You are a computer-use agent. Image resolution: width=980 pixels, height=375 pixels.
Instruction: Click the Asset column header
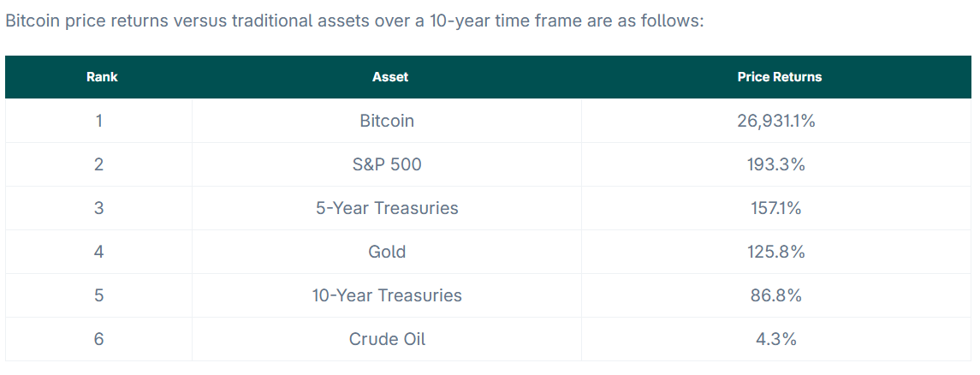tap(390, 77)
